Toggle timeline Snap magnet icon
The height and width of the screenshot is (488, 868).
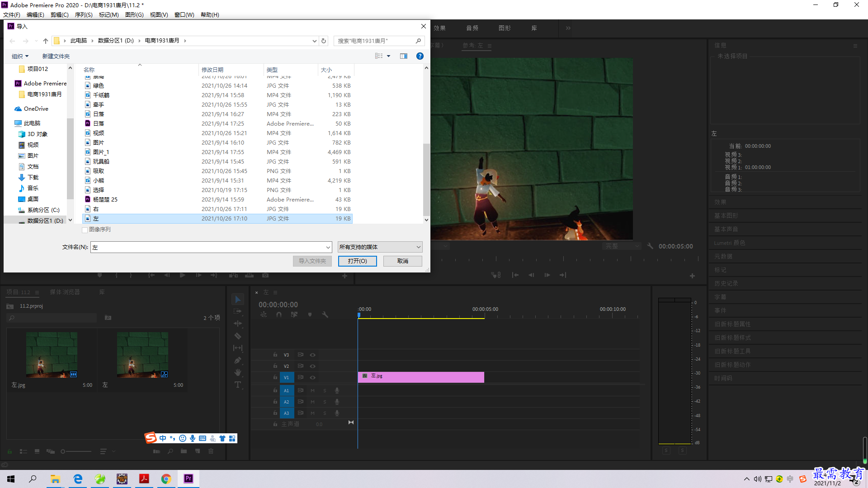point(279,314)
